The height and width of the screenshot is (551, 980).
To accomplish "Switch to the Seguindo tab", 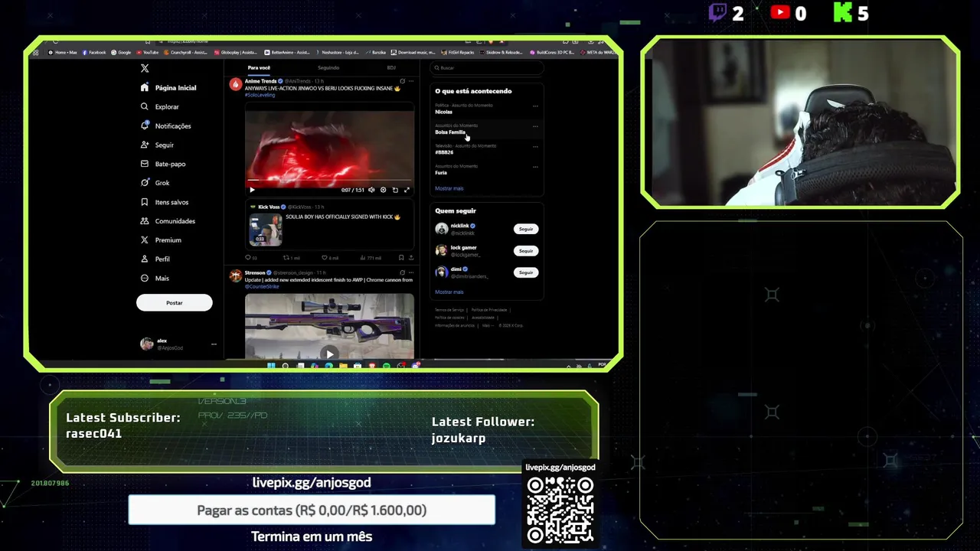I will [328, 67].
